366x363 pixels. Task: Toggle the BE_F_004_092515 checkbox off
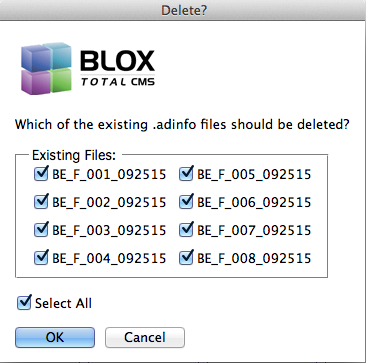(41, 258)
